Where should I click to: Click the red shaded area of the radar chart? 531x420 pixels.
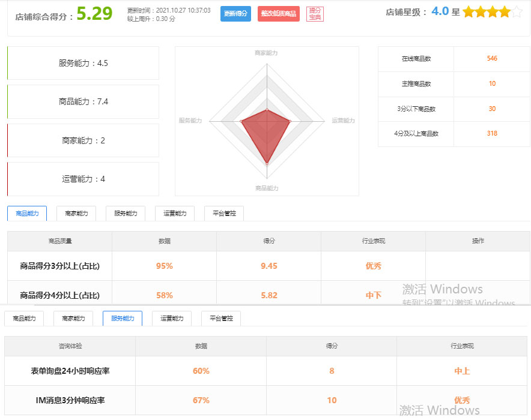(266, 129)
